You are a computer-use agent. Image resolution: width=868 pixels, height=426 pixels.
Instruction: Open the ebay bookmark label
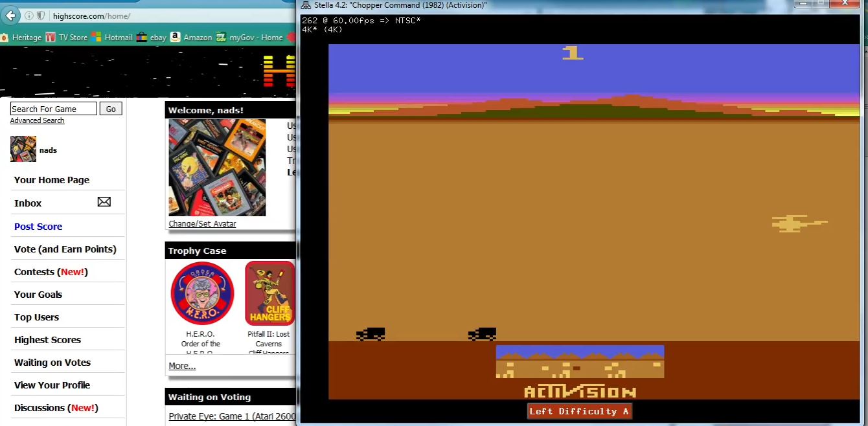pyautogui.click(x=158, y=38)
